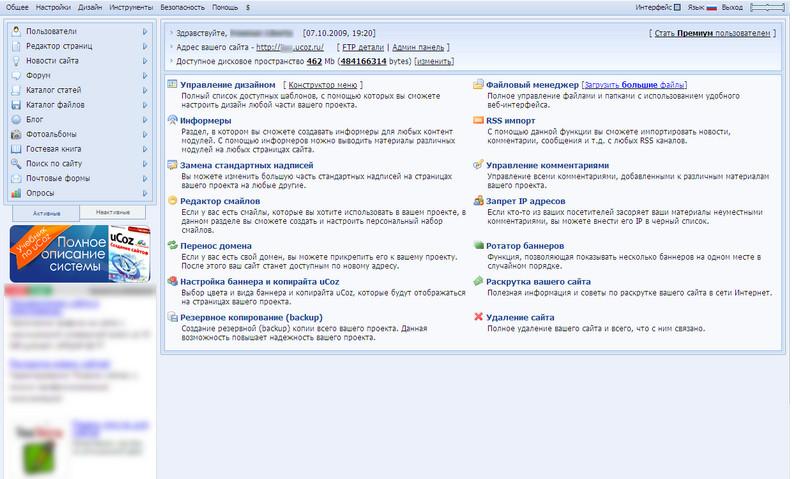Expand the Форум submenu arrow
This screenshot has width=792, height=479.
pyautogui.click(x=145, y=75)
